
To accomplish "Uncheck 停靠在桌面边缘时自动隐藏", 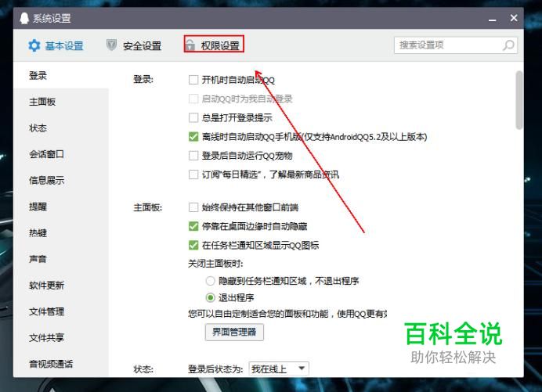I will (193, 226).
